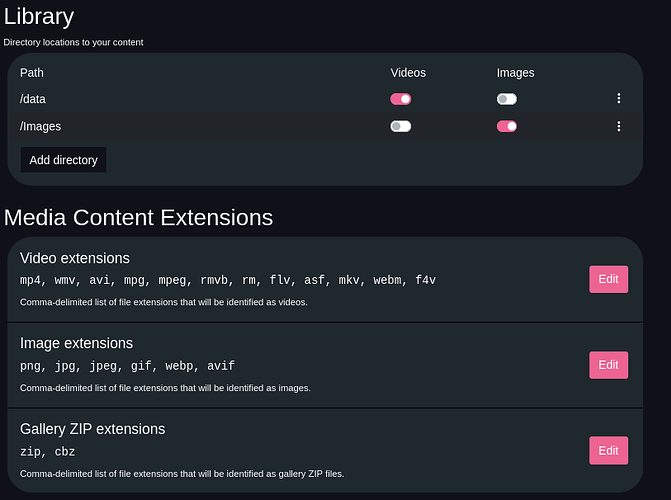Click the 'Directory locations to your content' text
This screenshot has width=671, height=500.
(x=73, y=42)
